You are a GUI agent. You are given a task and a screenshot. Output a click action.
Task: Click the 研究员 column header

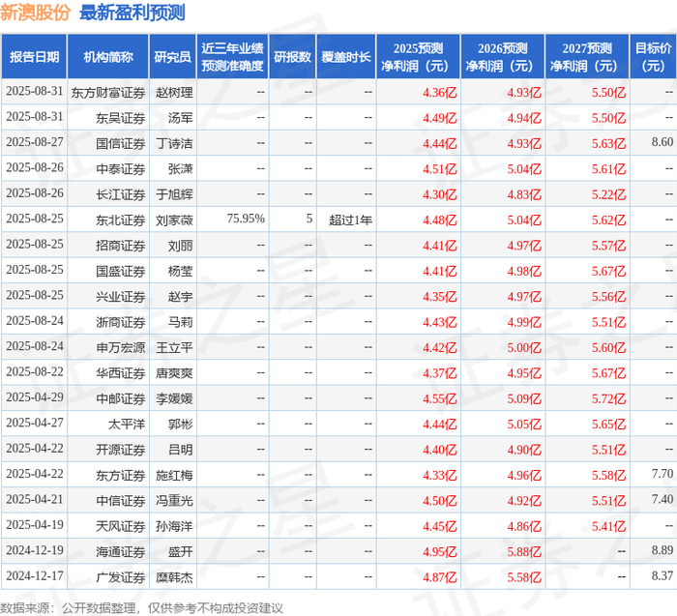[173, 56]
